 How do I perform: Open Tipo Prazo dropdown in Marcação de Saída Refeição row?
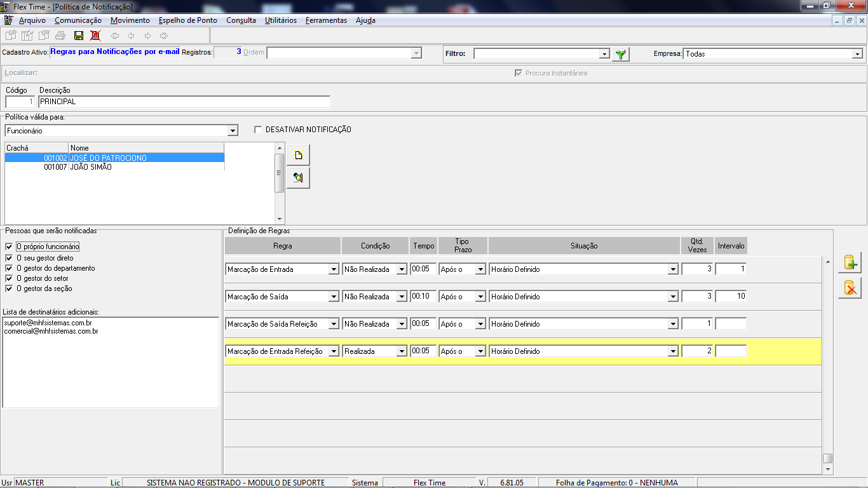click(x=480, y=324)
